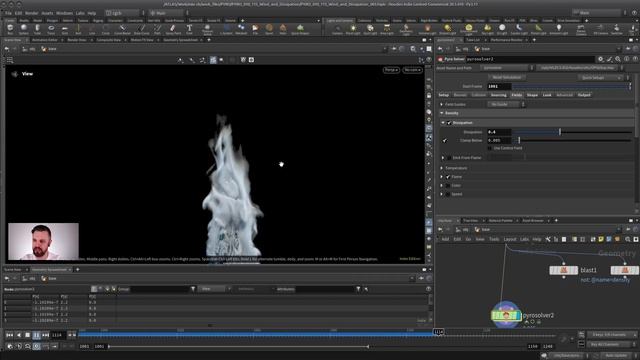
Task: Add an Ambient Light from shelf
Action: click(x=558, y=29)
